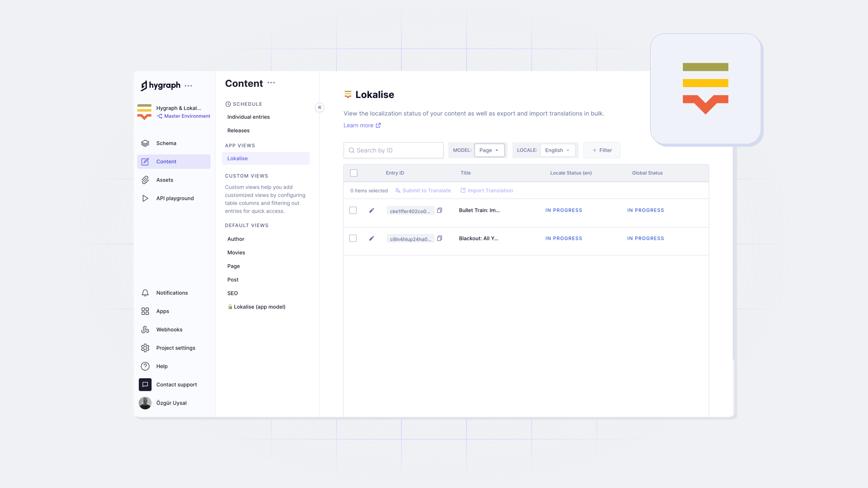This screenshot has height=488, width=868.
Task: Open the Model Page dropdown
Action: pyautogui.click(x=489, y=150)
